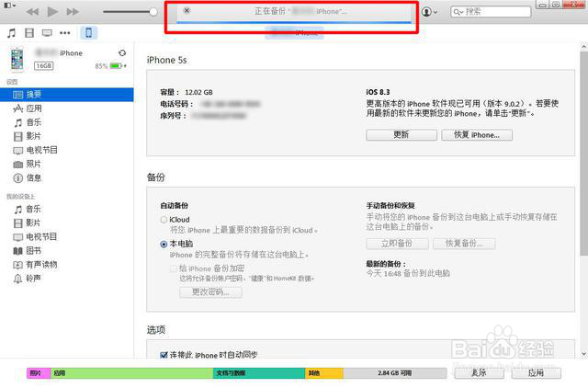Image resolution: width=588 pixels, height=388 pixels.
Task: Start playback with the play button
Action: click(52, 12)
